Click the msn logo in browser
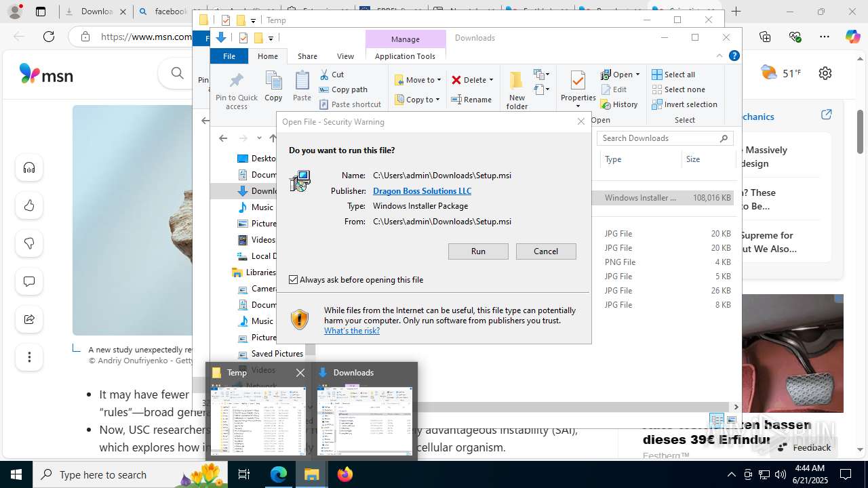This screenshot has width=868, height=488. 46,73
